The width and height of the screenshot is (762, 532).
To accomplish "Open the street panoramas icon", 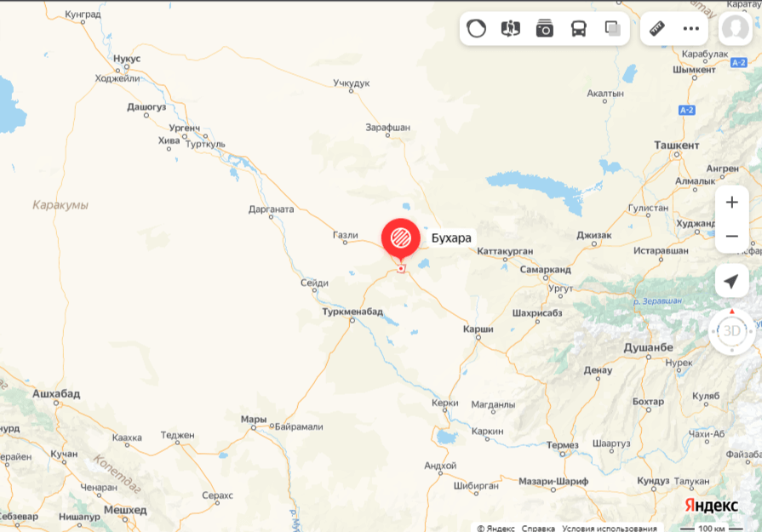I will (510, 29).
